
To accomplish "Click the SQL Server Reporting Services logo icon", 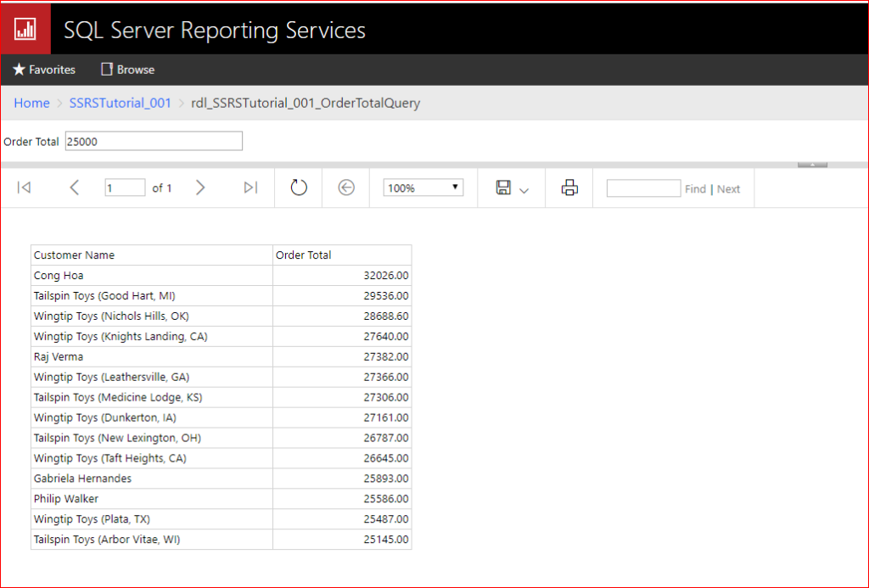I will pos(25,28).
